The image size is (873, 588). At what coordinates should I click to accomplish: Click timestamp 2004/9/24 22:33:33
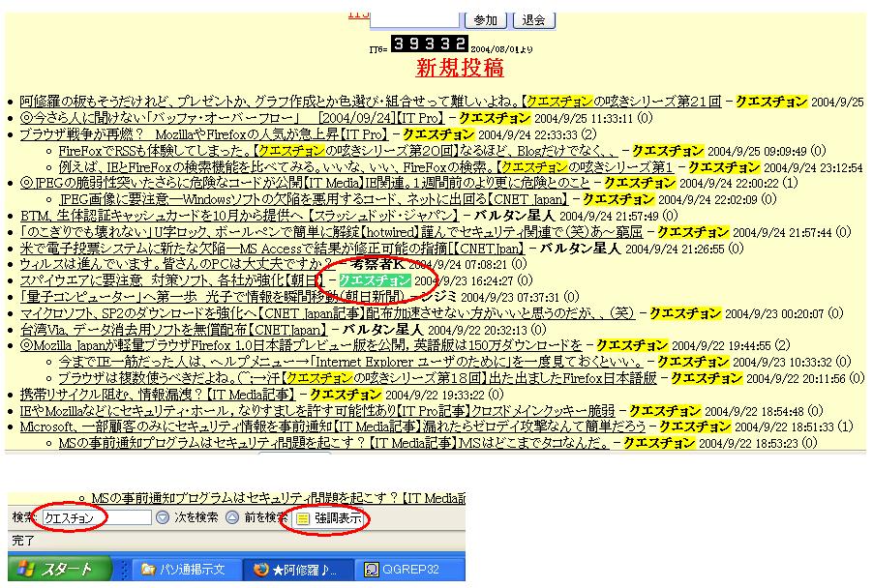tap(527, 134)
